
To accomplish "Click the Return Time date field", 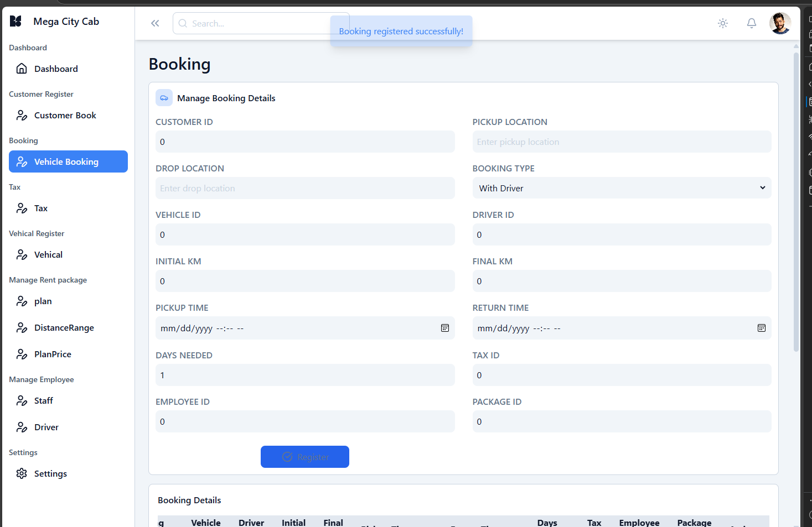I will coord(622,328).
